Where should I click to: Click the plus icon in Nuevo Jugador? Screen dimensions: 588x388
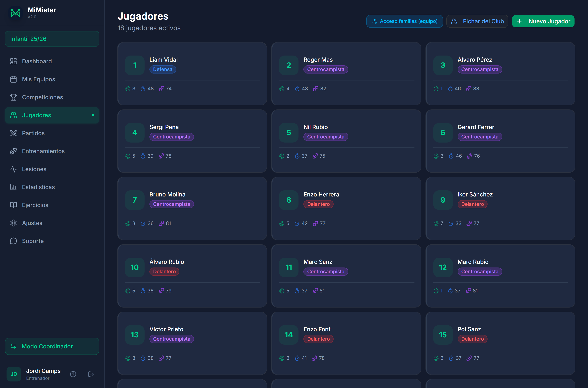pos(519,21)
